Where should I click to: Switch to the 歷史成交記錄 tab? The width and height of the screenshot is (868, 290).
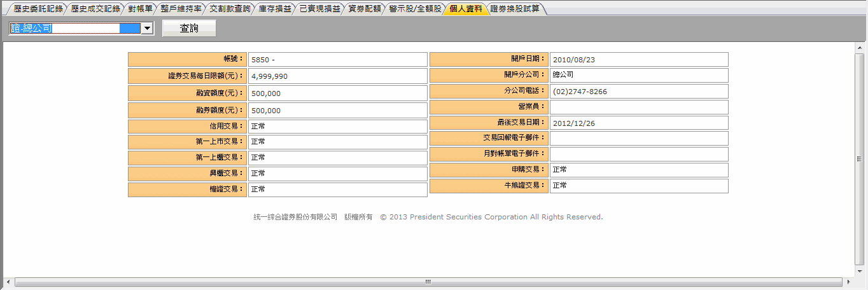pos(95,9)
